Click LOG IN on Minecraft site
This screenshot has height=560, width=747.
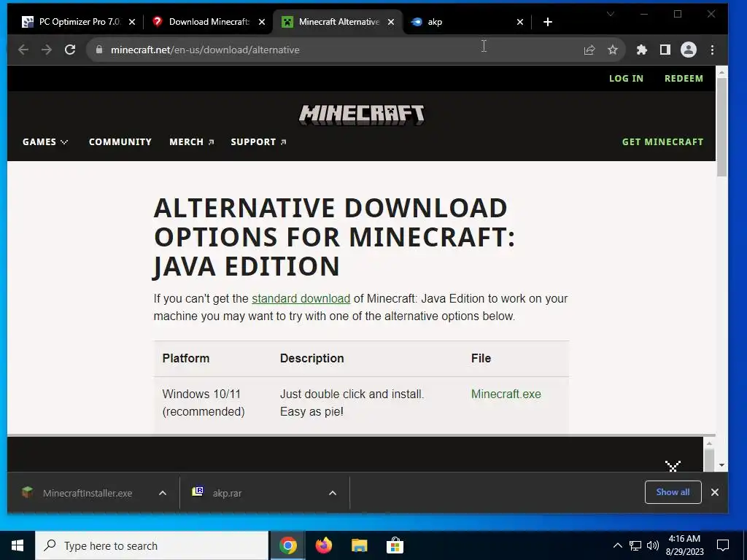pyautogui.click(x=626, y=79)
